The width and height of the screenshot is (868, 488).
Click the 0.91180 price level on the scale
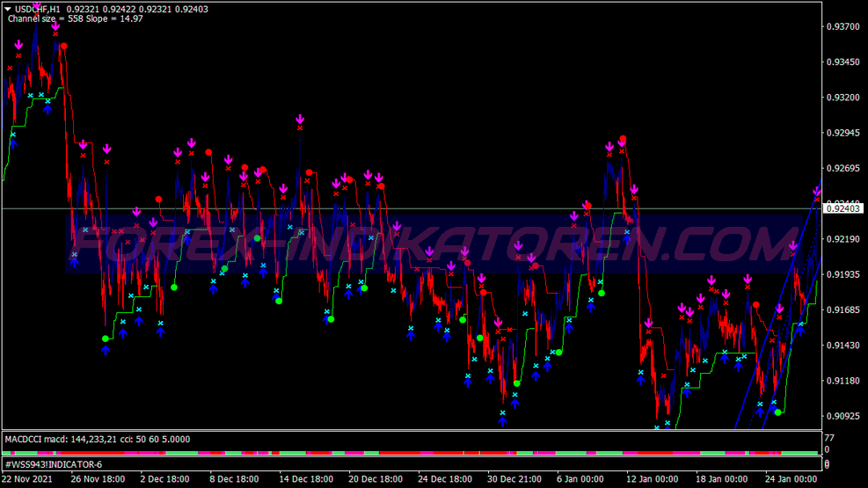[843, 381]
